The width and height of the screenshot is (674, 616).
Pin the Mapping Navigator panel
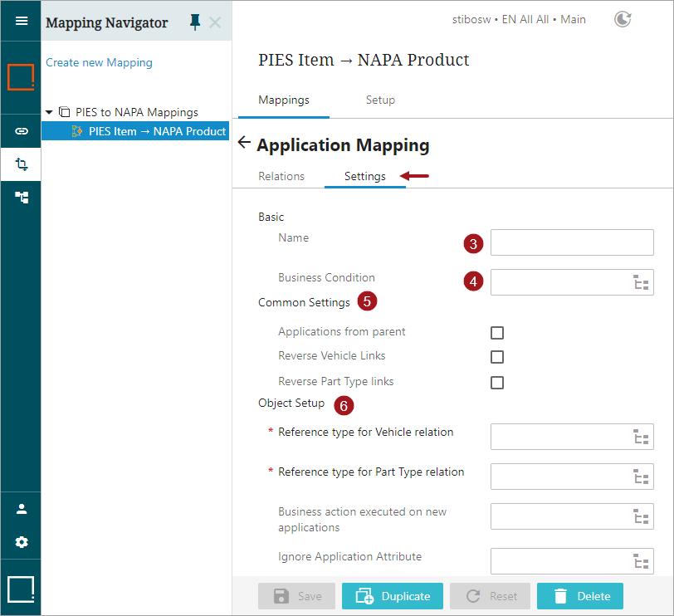pos(195,22)
